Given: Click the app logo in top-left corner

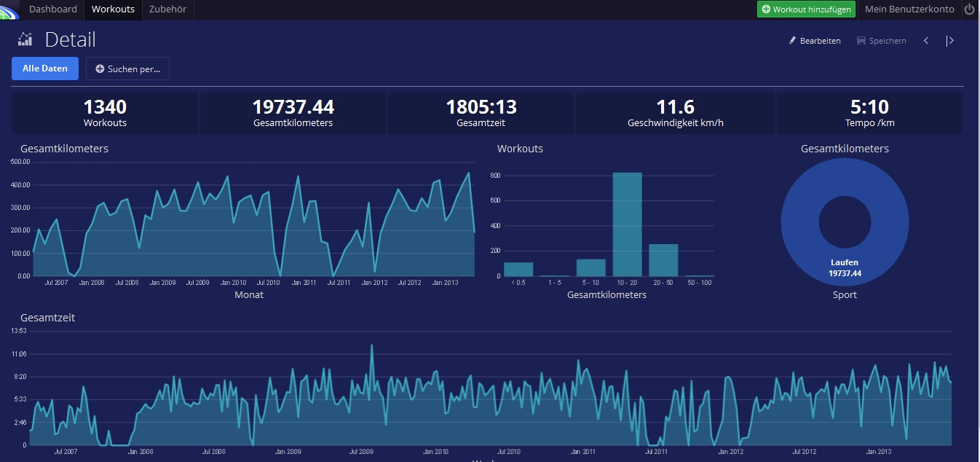Looking at the screenshot, I should (9, 9).
